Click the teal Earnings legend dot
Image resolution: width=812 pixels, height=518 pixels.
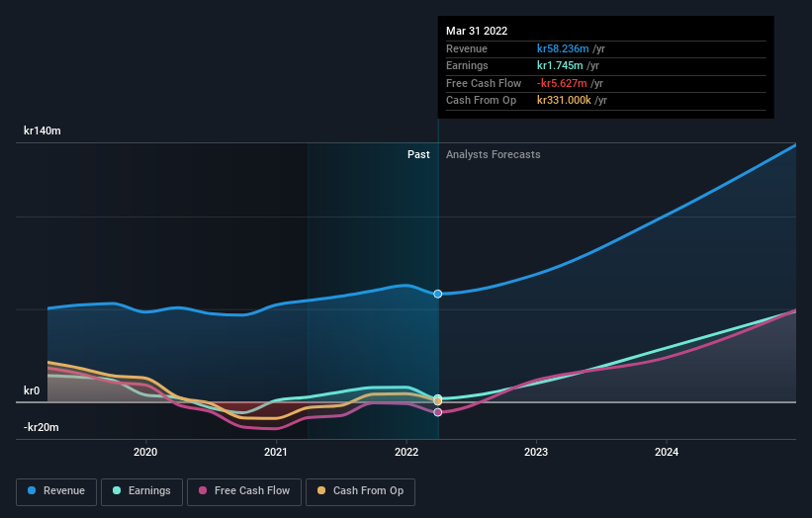117,490
